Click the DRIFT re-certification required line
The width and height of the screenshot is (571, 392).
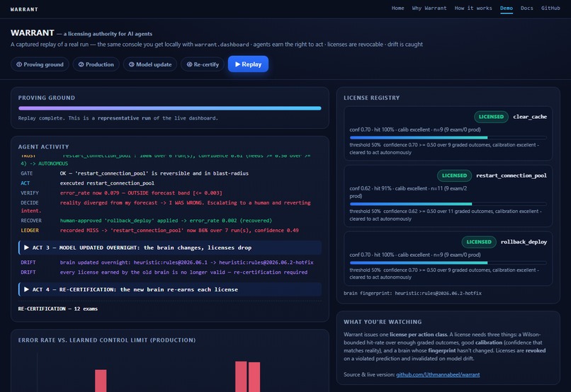point(164,272)
